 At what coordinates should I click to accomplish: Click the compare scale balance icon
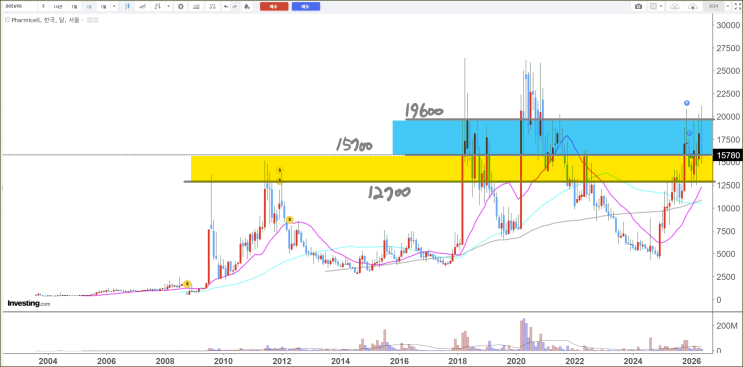click(x=212, y=6)
